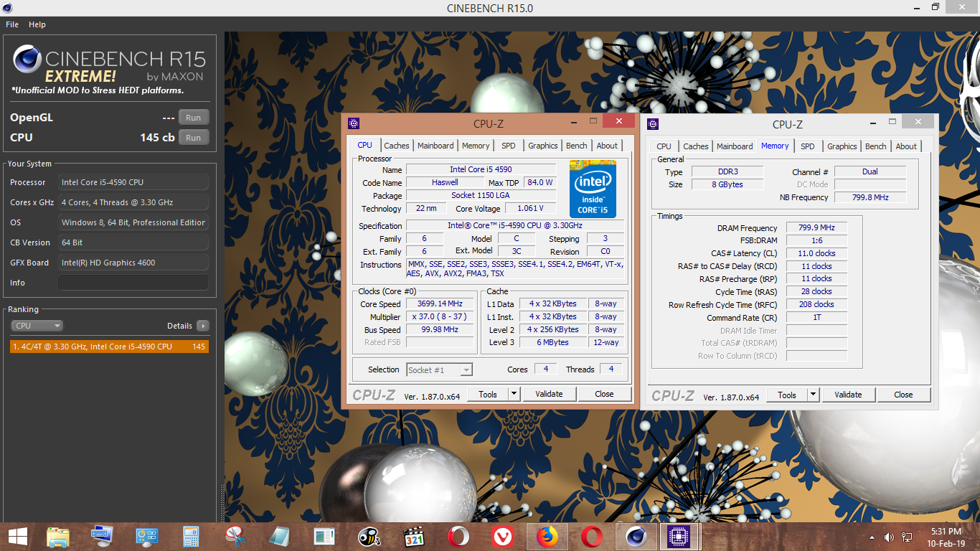The height and width of the screenshot is (551, 980).
Task: Switch to CPU tab in right CPU-Z
Action: point(664,146)
